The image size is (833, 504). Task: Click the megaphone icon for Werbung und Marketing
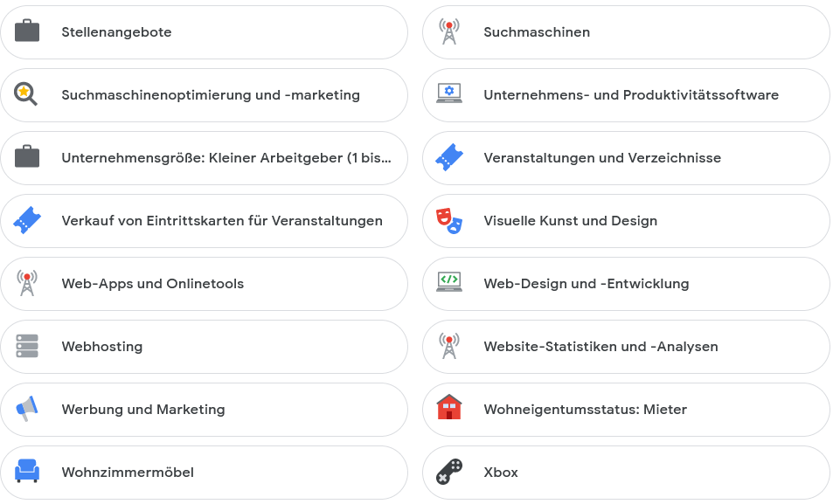point(27,409)
